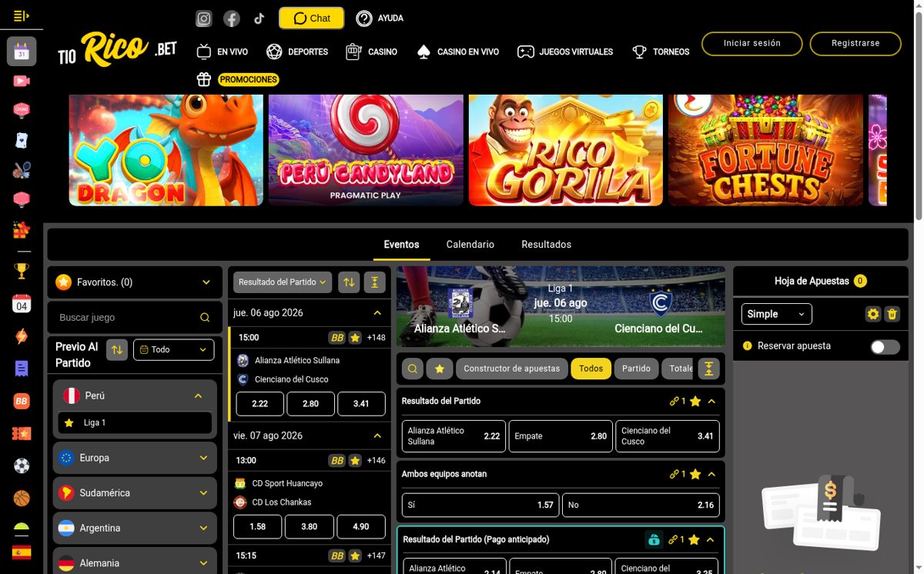Click the page vertical scrollbar
Image resolution: width=924 pixels, height=574 pixels.
(918, 115)
